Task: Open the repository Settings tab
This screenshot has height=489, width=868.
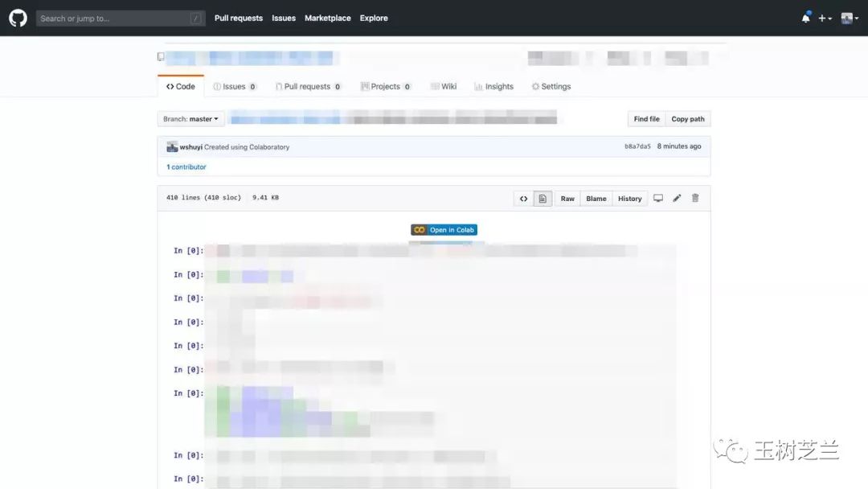Action: (x=551, y=86)
